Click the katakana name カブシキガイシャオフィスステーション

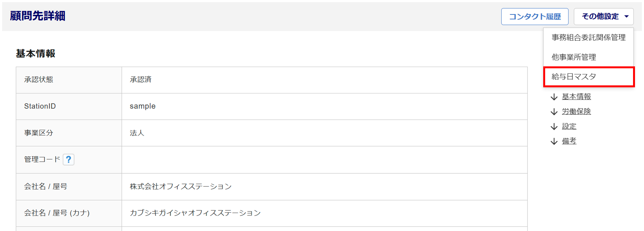coord(195,213)
